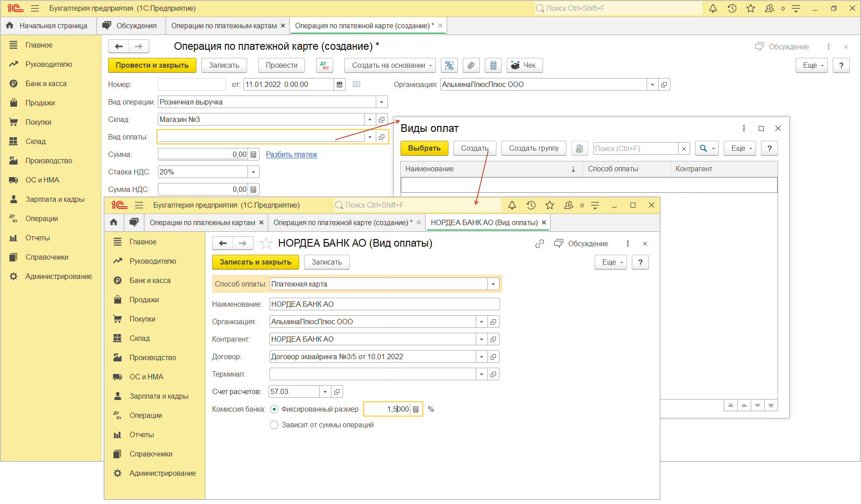The image size is (861, 504).
Task: Star НОРДЕА БАНК АО as favorite
Action: pyautogui.click(x=266, y=243)
